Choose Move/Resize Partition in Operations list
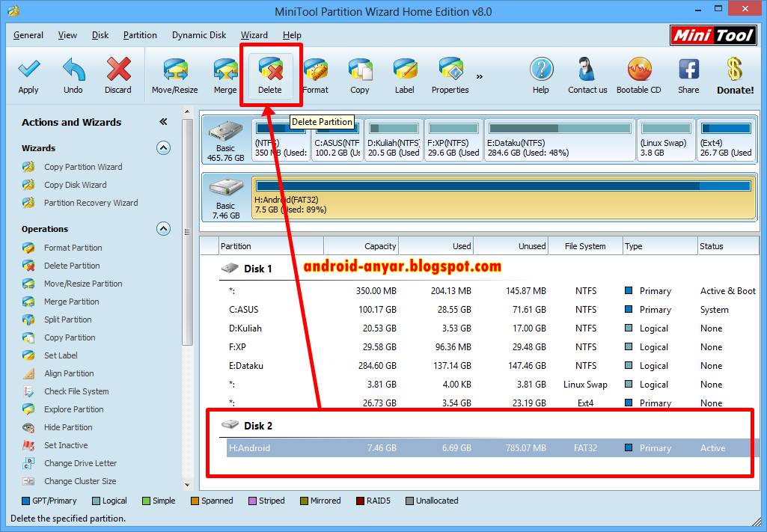 pos(83,284)
